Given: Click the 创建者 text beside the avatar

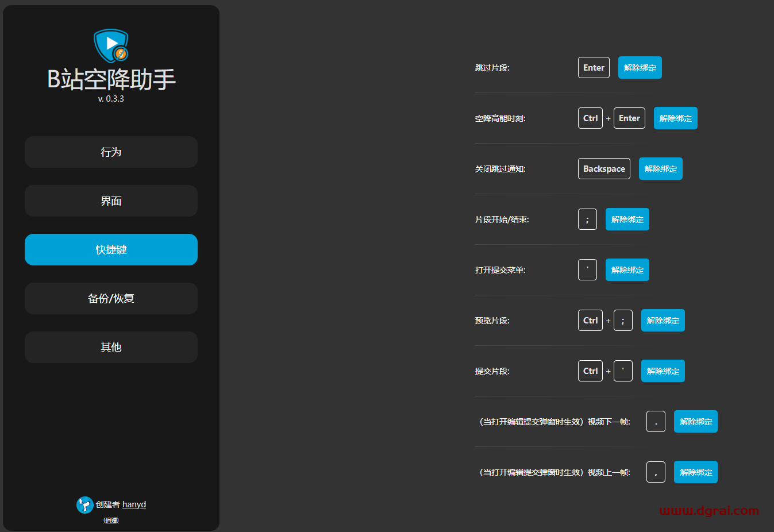Looking at the screenshot, I should pyautogui.click(x=108, y=504).
